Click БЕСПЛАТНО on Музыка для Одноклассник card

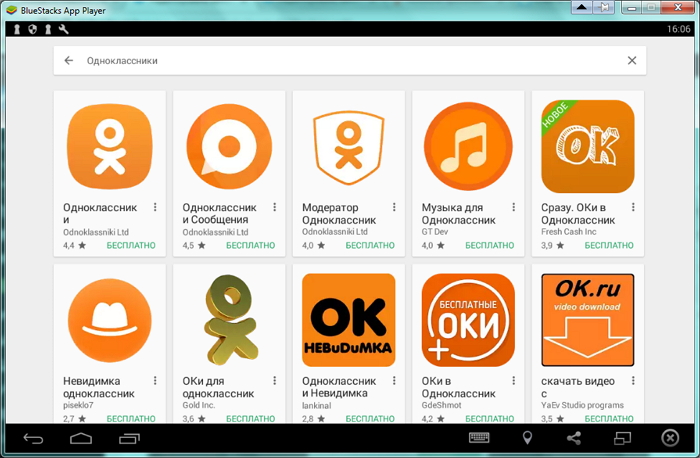click(490, 245)
